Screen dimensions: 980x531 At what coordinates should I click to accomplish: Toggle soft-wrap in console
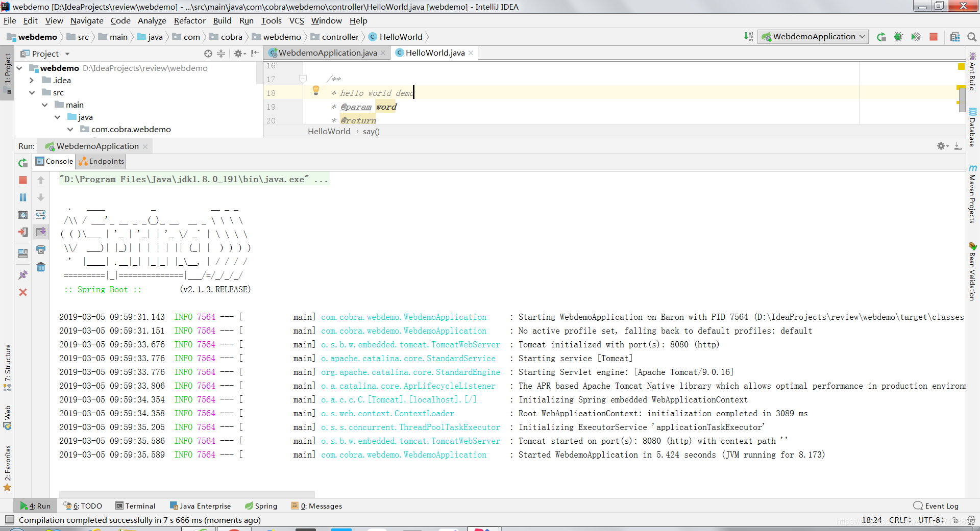coord(41,215)
